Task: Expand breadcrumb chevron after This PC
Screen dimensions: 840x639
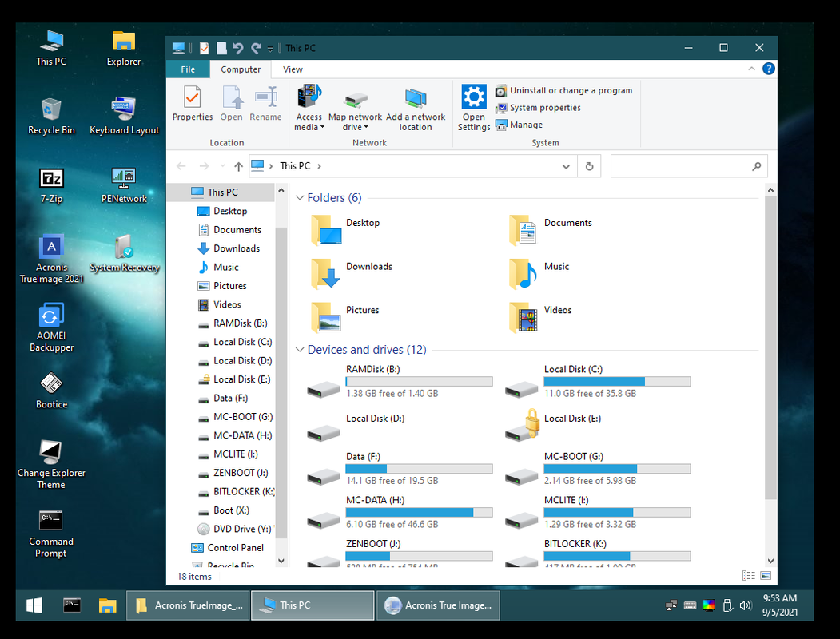Action: [319, 166]
